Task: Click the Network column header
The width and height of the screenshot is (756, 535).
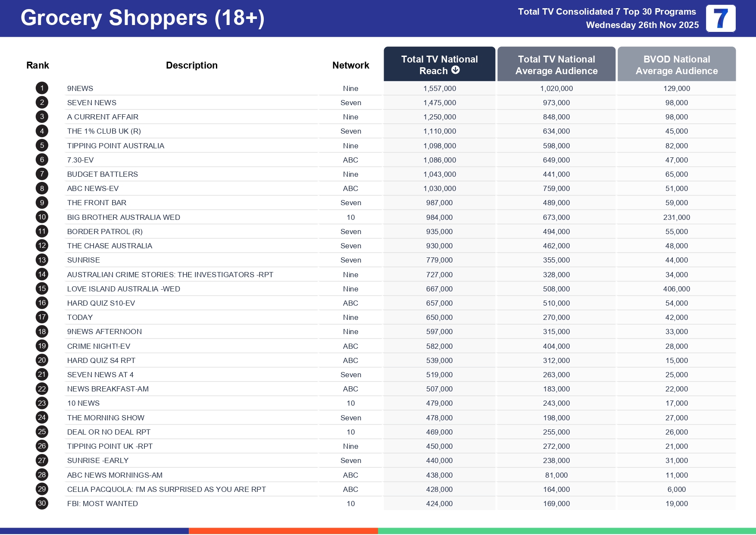Action: tap(350, 65)
